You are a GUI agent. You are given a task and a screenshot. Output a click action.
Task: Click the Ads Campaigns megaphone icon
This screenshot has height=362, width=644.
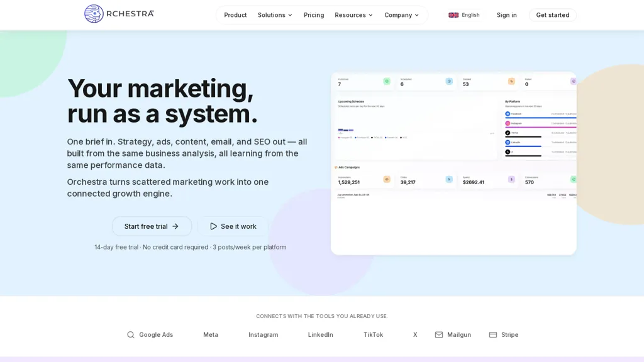(x=336, y=167)
